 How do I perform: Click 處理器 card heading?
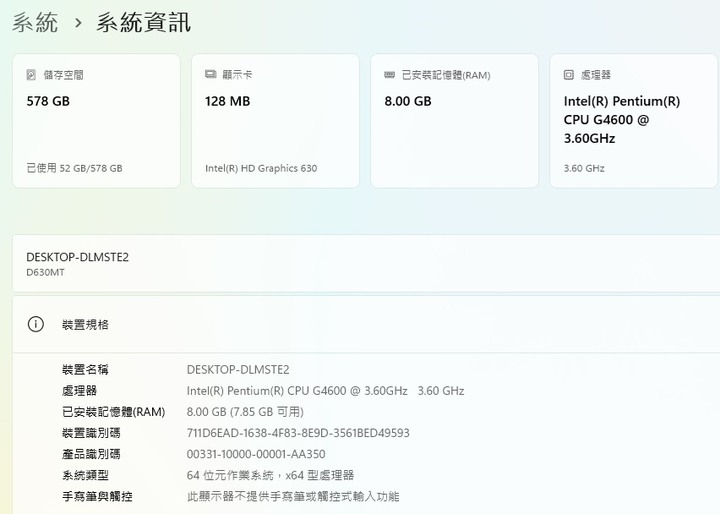tap(596, 74)
